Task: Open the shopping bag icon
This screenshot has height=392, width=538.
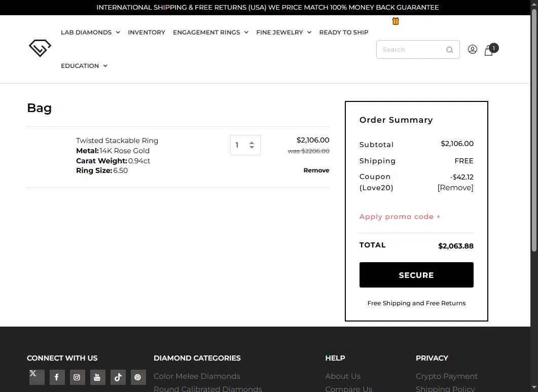Action: 491,50
